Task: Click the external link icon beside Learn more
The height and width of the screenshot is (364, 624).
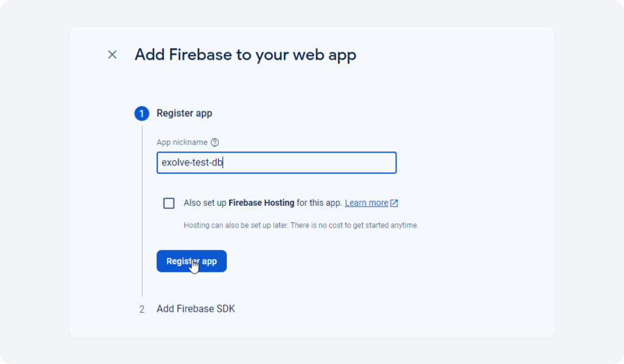Action: point(394,203)
